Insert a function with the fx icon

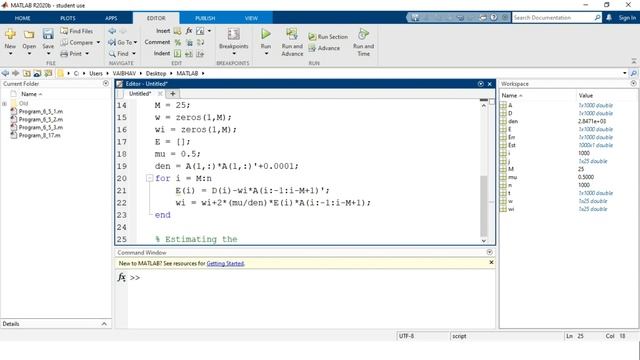189,31
